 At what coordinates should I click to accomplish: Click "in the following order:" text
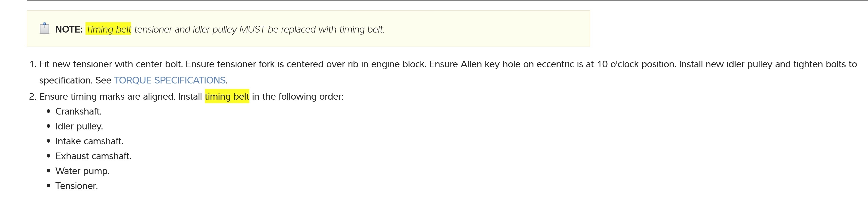pos(298,97)
